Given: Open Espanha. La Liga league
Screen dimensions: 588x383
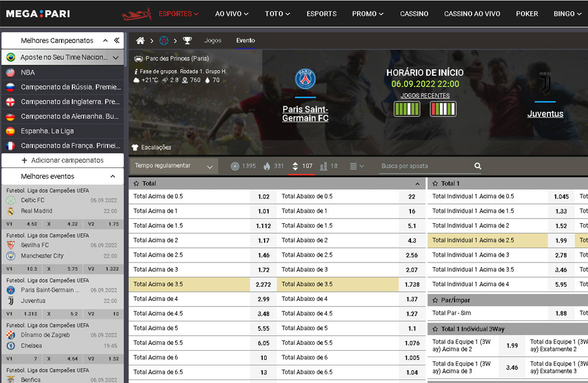Looking at the screenshot, I should [63, 131].
